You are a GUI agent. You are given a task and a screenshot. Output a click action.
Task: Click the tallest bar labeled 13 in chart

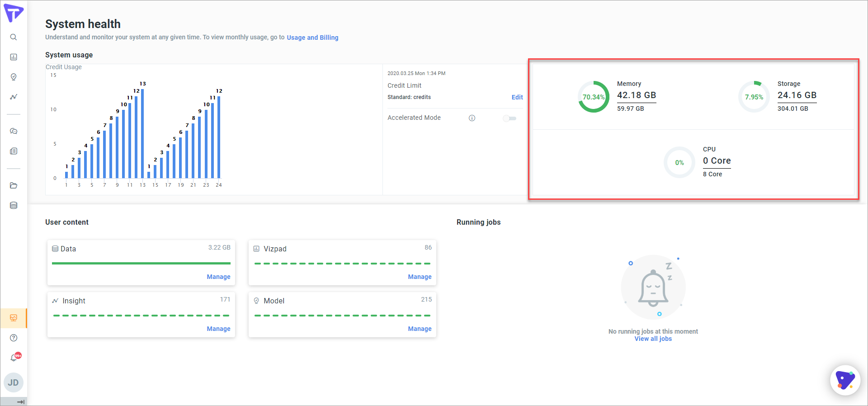click(x=142, y=133)
